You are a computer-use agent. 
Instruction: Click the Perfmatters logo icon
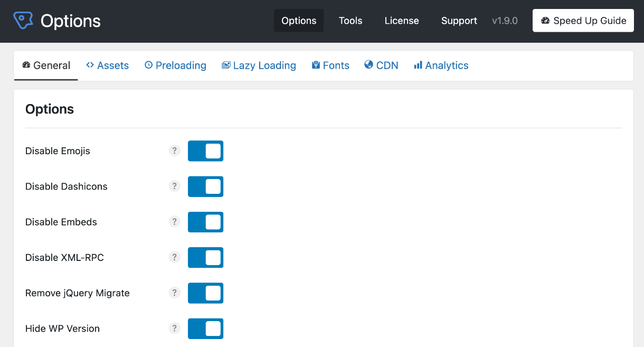click(23, 21)
